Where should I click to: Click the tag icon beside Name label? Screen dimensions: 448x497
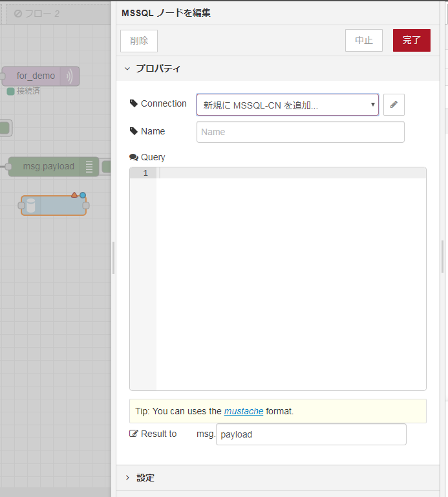point(133,131)
